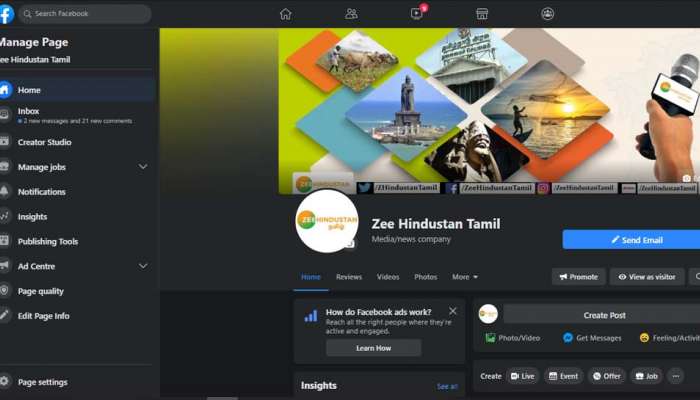The width and height of the screenshot is (700, 400).
Task: Click the camera icon on profile picture
Action: point(350,244)
